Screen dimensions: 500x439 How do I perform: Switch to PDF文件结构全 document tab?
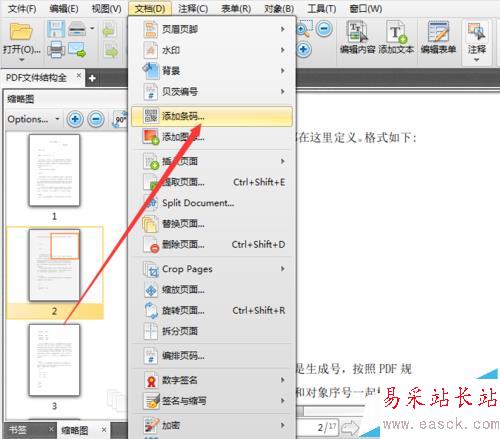tap(37, 78)
